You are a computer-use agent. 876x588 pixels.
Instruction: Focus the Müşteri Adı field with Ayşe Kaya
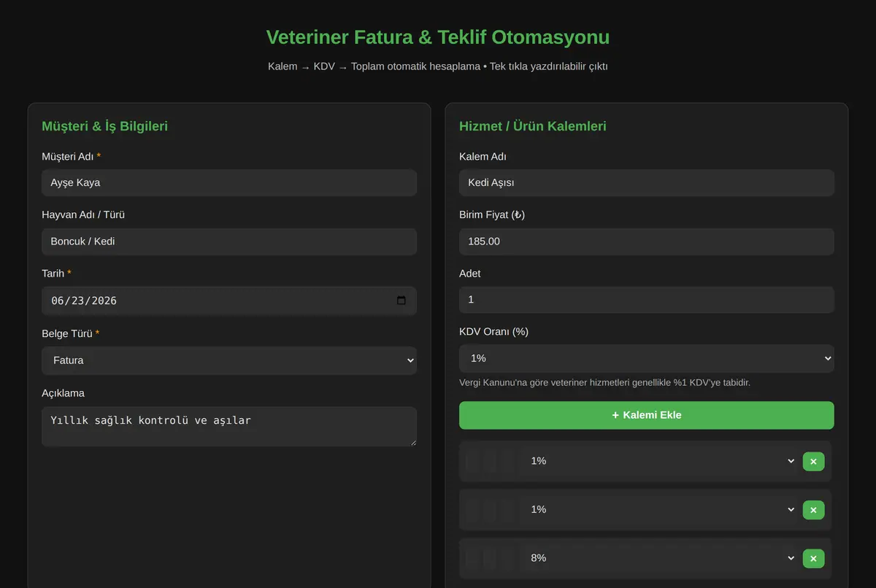click(x=229, y=182)
